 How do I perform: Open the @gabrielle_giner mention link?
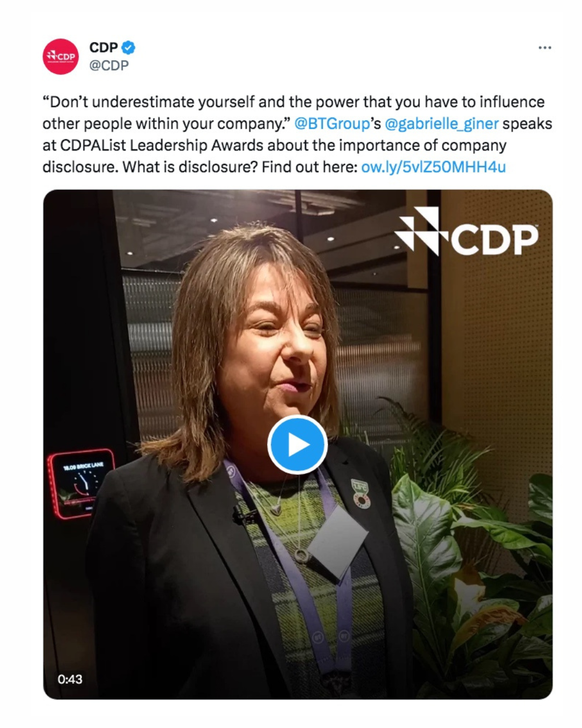(x=442, y=123)
